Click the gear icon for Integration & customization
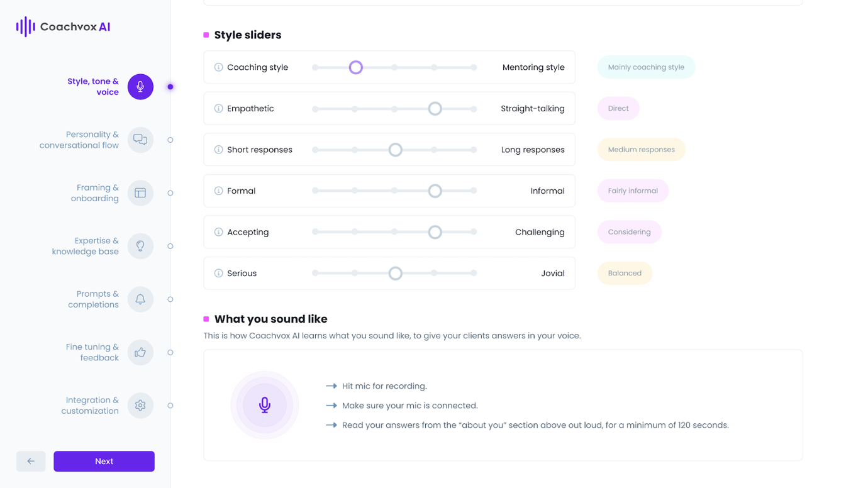Screen dimensions: 868x488 (x=140, y=406)
